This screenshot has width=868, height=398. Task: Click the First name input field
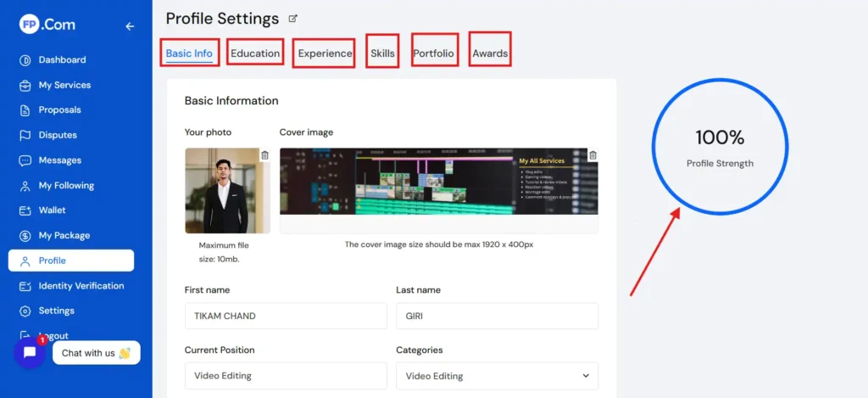point(284,316)
